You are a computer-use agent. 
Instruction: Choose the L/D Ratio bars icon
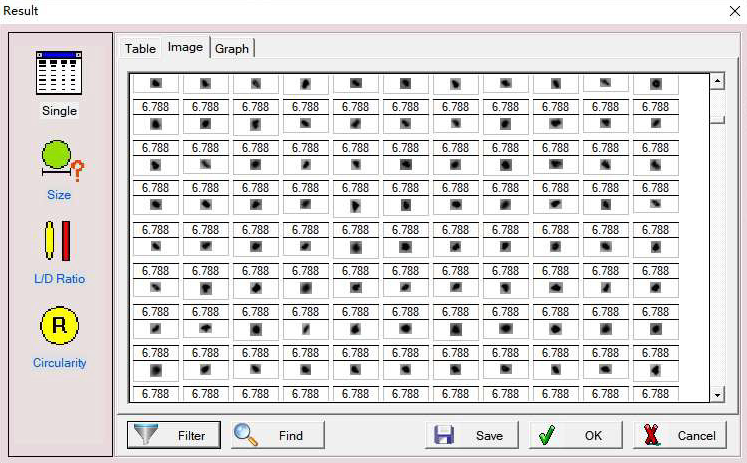tap(58, 241)
